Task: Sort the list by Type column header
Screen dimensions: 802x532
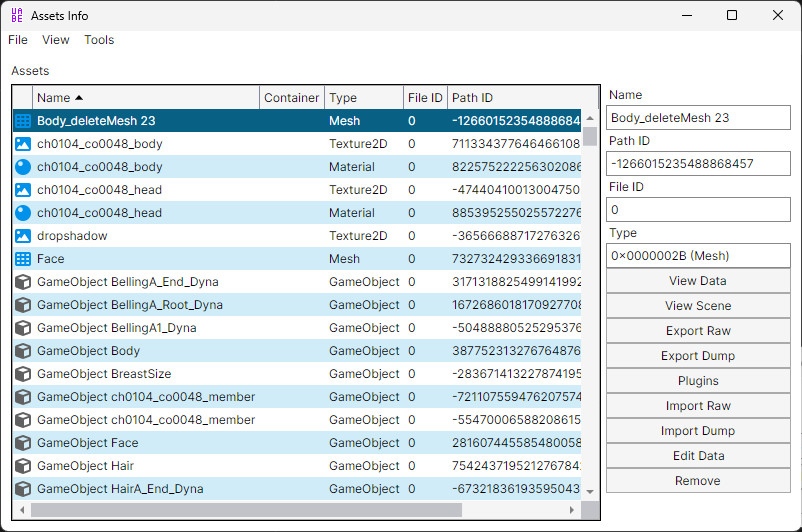Action: [363, 98]
